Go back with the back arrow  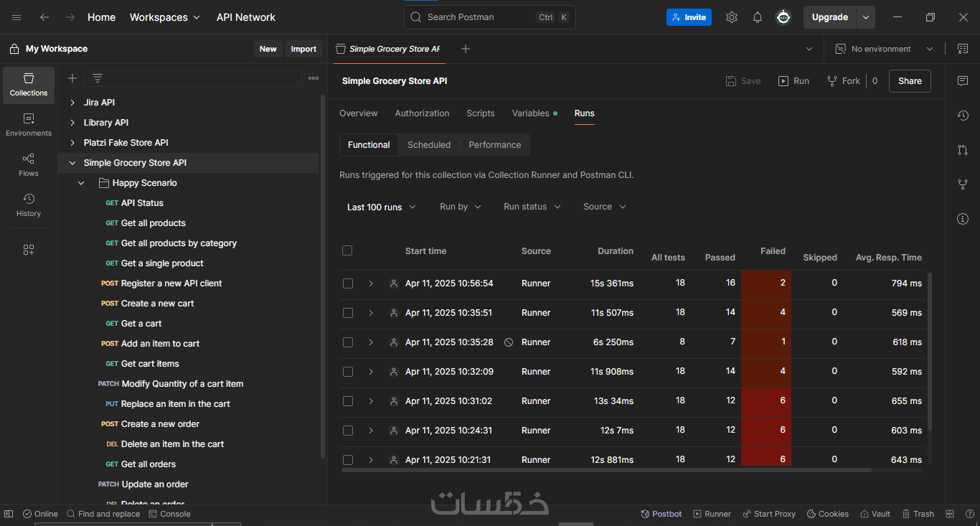tap(44, 17)
